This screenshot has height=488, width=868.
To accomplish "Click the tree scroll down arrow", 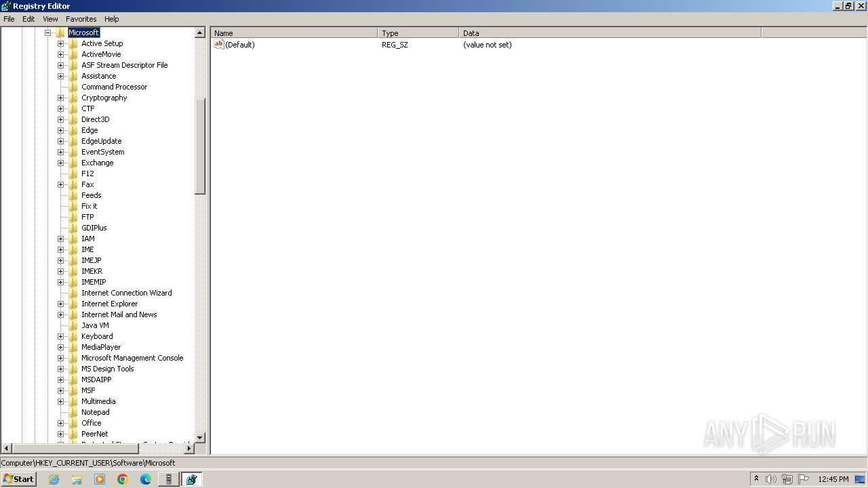I will point(200,438).
